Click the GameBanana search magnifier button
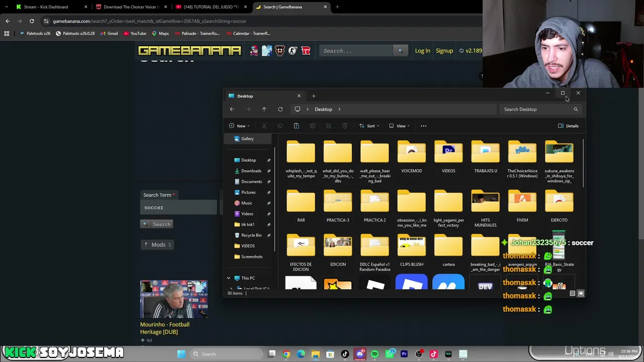The width and height of the screenshot is (644, 362). coord(400,51)
